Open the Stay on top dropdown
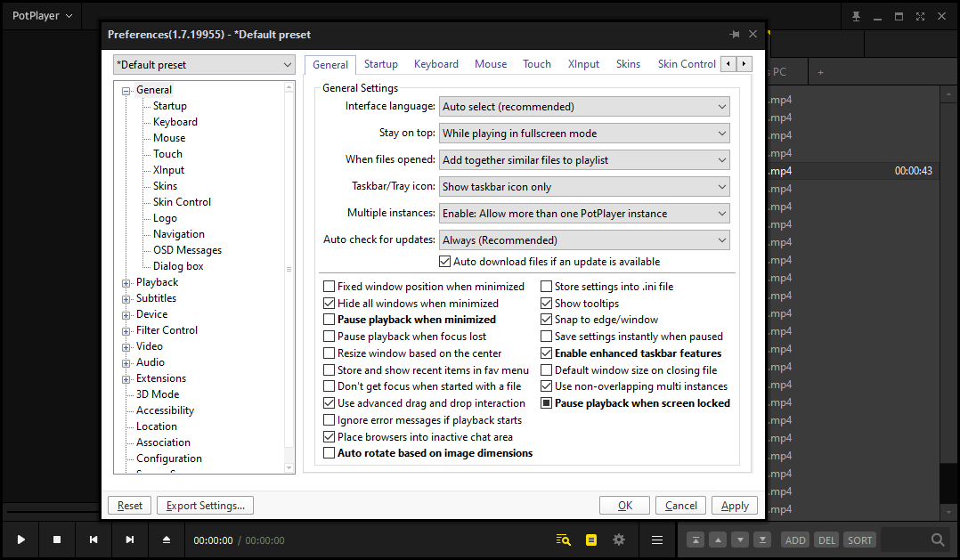This screenshot has height=560, width=960. click(584, 134)
